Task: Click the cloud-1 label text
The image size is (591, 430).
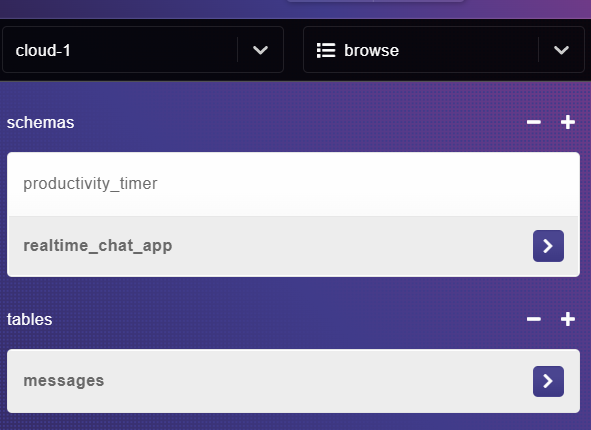Action: point(43,50)
